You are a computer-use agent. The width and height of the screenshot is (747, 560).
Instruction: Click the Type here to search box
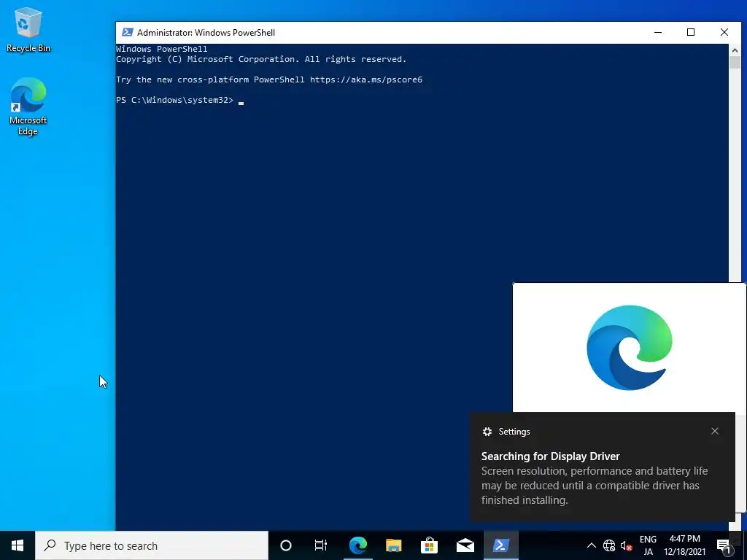coord(152,545)
